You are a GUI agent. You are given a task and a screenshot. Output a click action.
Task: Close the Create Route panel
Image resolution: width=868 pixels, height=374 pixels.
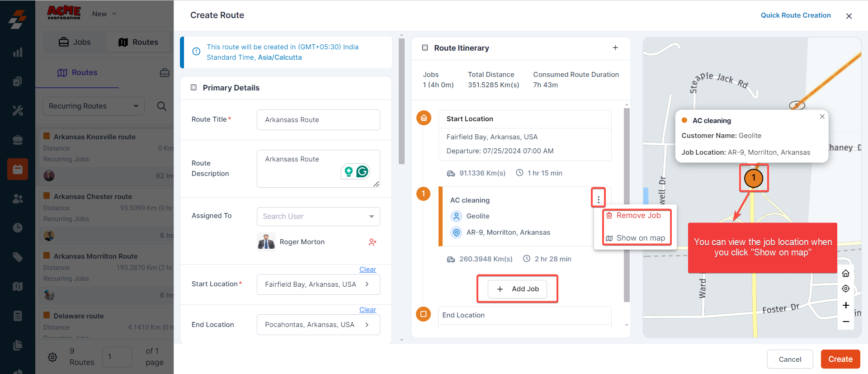[x=849, y=16]
